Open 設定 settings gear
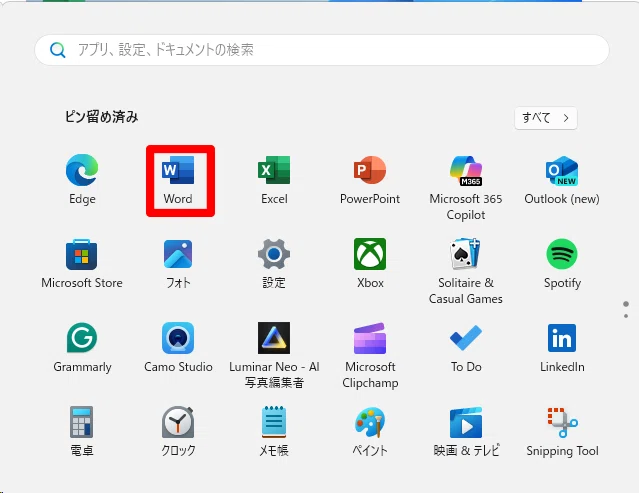This screenshot has width=639, height=493. tap(274, 264)
